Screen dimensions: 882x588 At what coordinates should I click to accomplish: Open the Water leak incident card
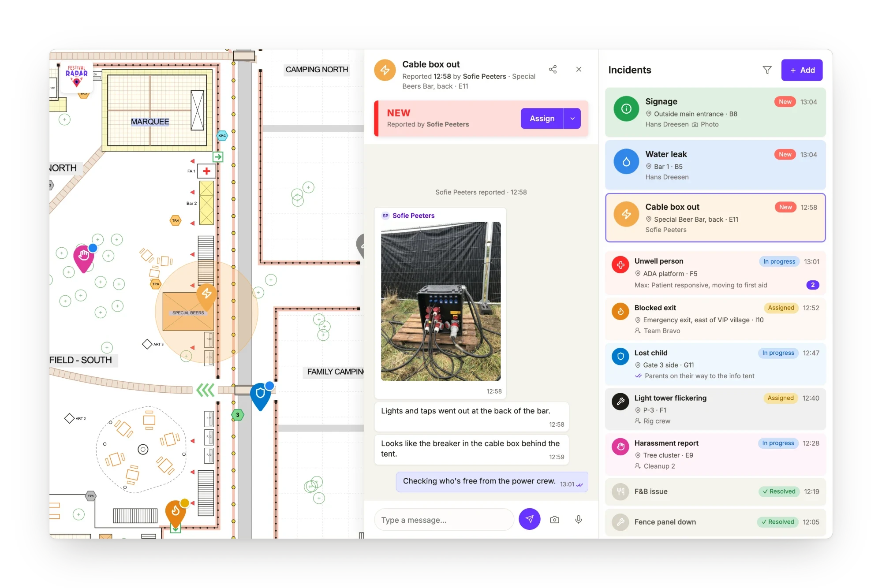715,165
